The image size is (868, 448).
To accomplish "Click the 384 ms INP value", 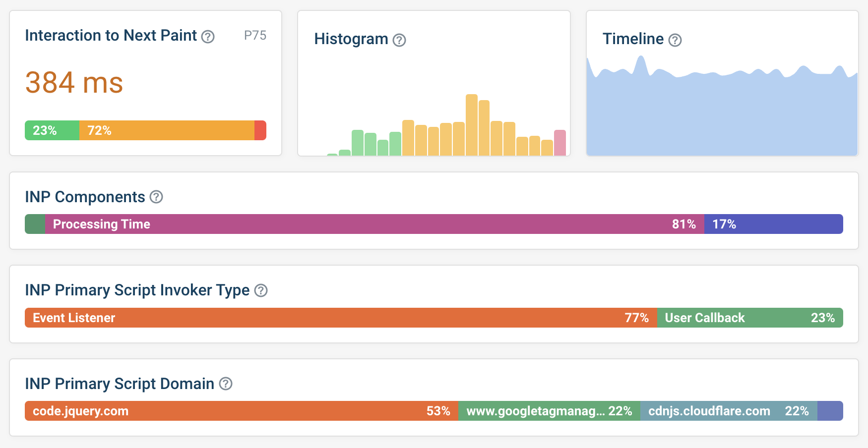I will [x=74, y=82].
